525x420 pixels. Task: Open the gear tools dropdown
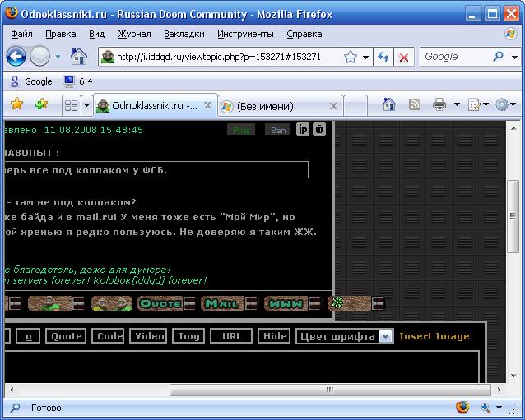tap(503, 104)
